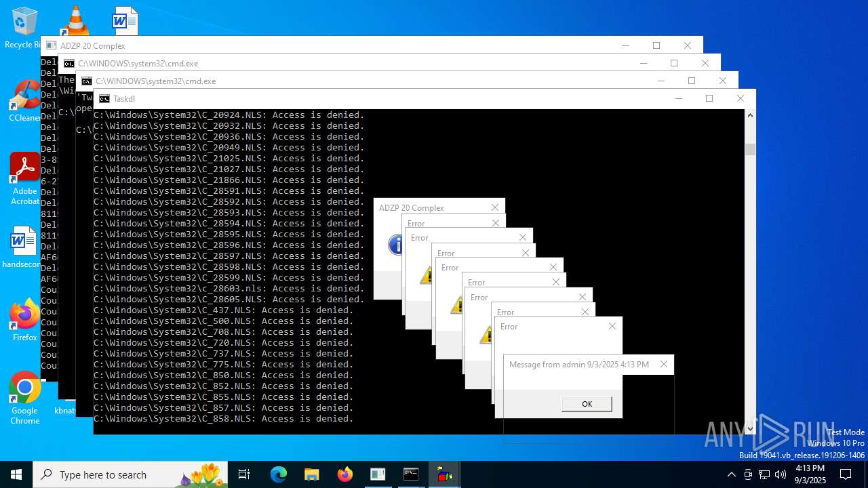Minimize the Taskdl console window

point(678,98)
